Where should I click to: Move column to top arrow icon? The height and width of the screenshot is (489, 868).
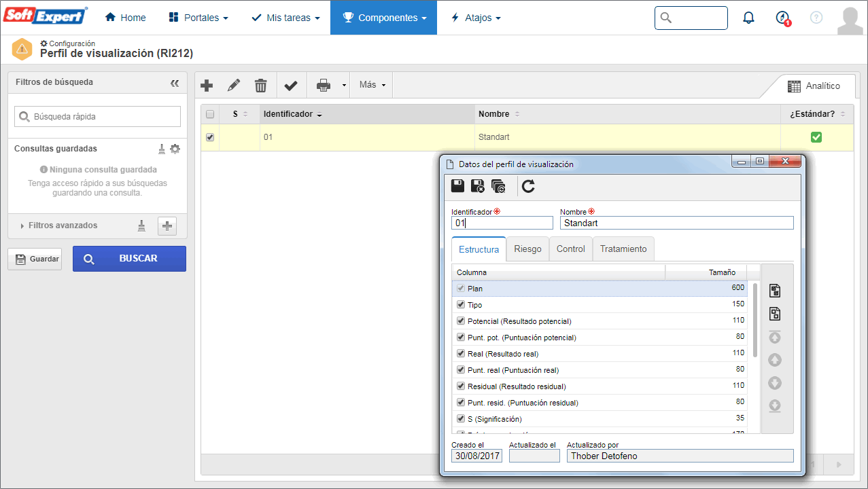[774, 337]
